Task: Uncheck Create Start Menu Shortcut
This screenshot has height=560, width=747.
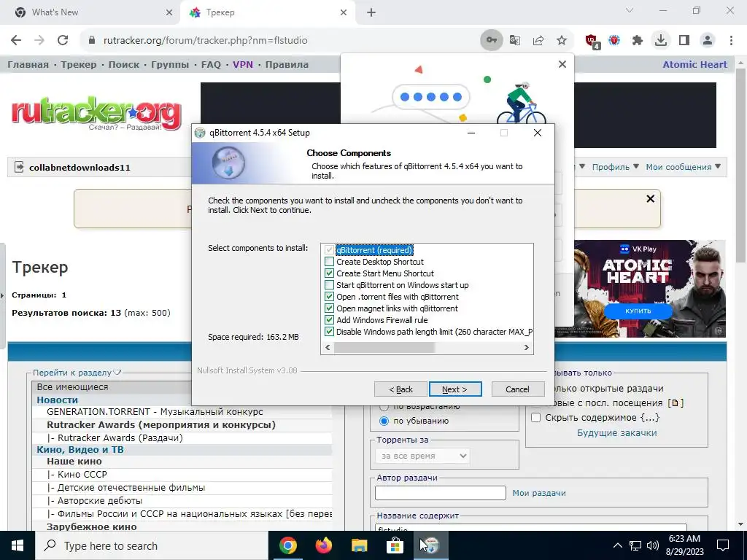Action: [x=329, y=273]
